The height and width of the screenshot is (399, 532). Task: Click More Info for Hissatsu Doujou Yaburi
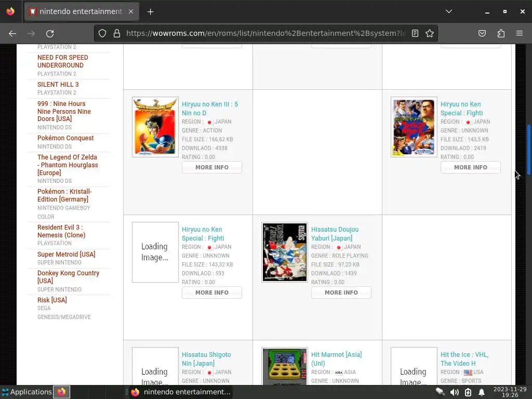(341, 292)
